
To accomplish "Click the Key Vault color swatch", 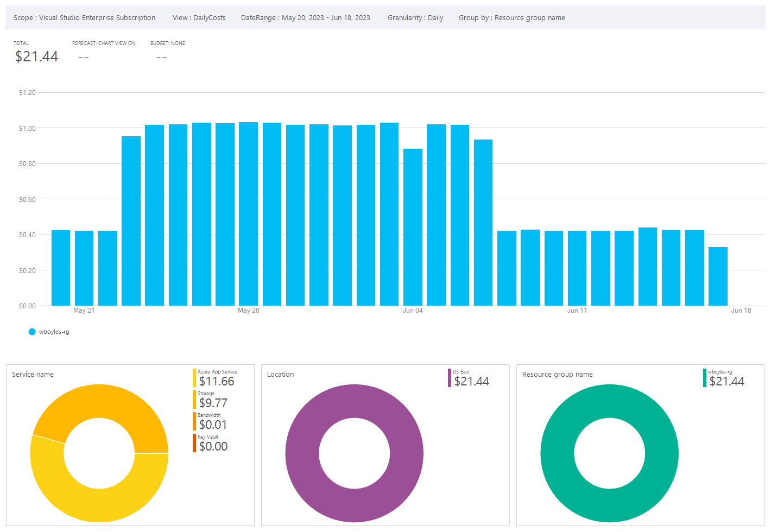I will pyautogui.click(x=194, y=443).
